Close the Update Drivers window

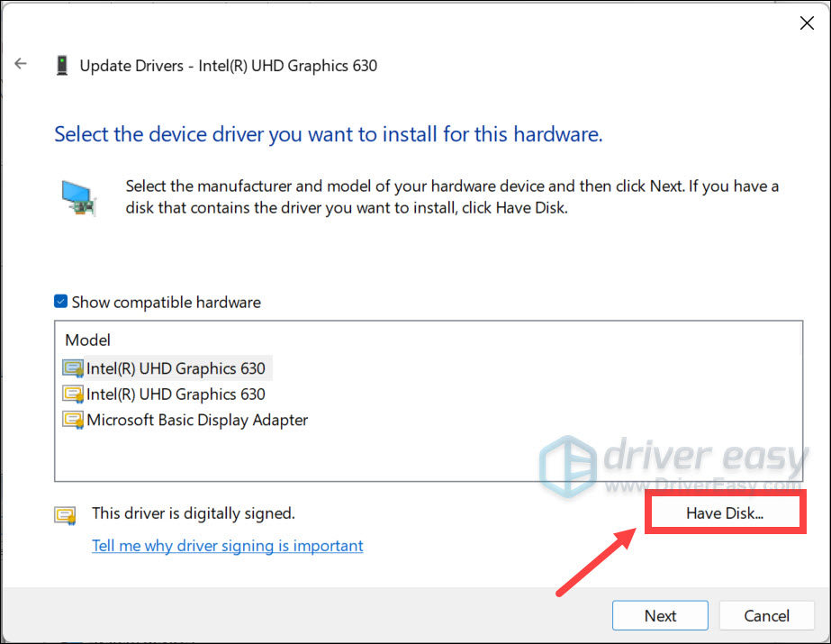coord(807,23)
